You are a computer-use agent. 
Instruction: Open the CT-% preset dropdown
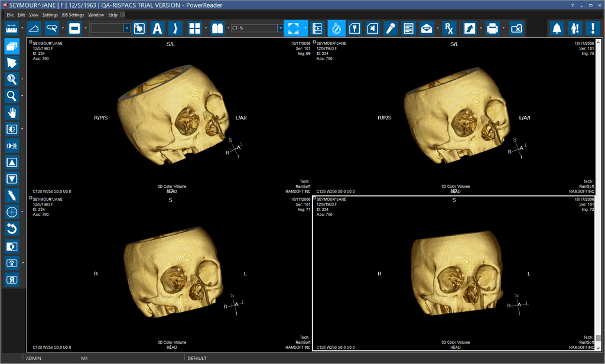(x=280, y=28)
